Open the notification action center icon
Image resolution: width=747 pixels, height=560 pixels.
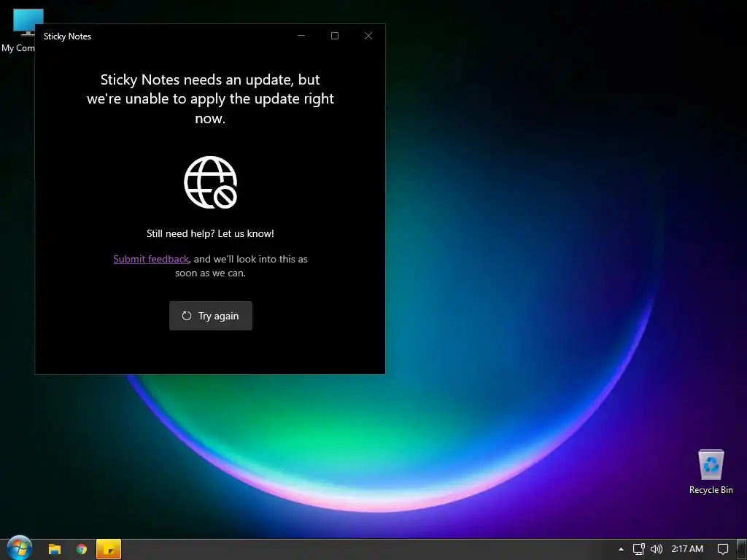coord(723,549)
